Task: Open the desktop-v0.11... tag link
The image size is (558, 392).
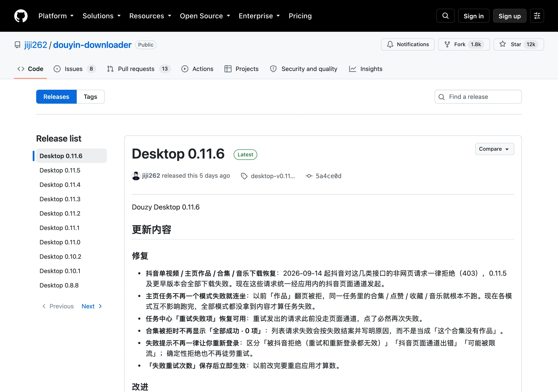Action: (x=273, y=176)
